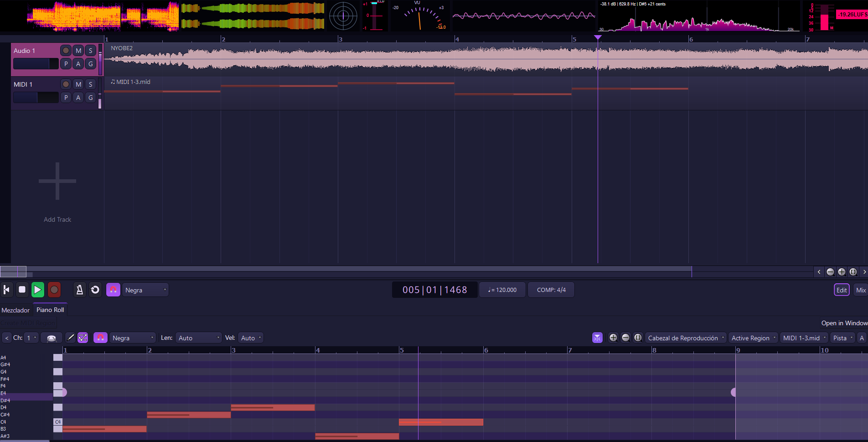Zoom out the timeline with minus magnifier

click(x=830, y=272)
